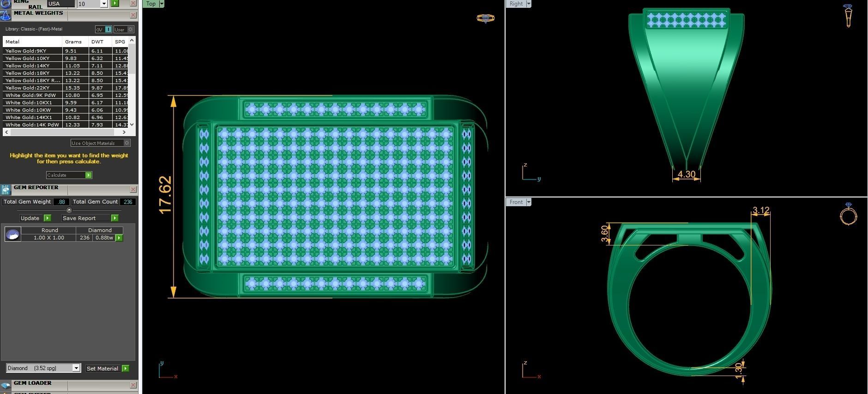
Task: Click the Gem Reporter panel icon
Action: [x=5, y=190]
